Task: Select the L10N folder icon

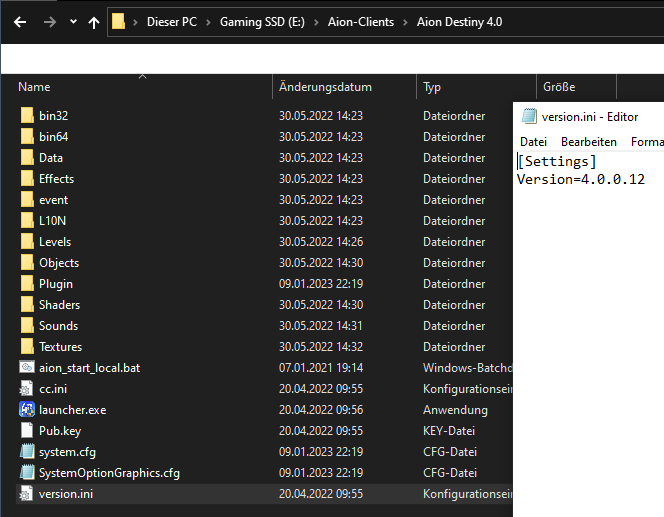Action: click(27, 220)
